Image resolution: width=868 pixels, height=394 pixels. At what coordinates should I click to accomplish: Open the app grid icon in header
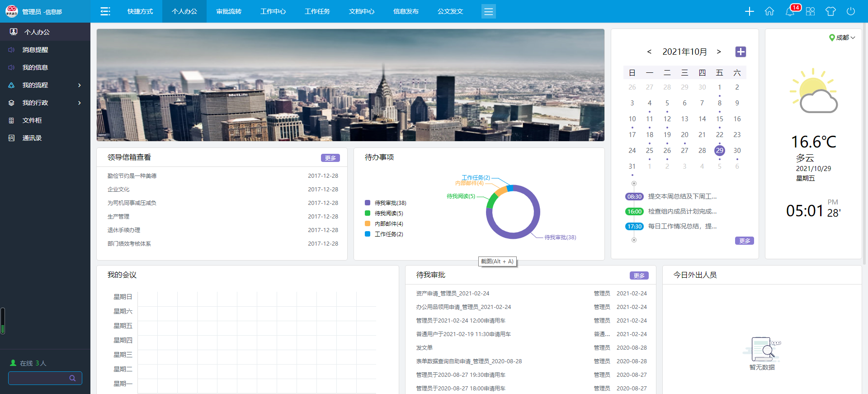(x=810, y=11)
